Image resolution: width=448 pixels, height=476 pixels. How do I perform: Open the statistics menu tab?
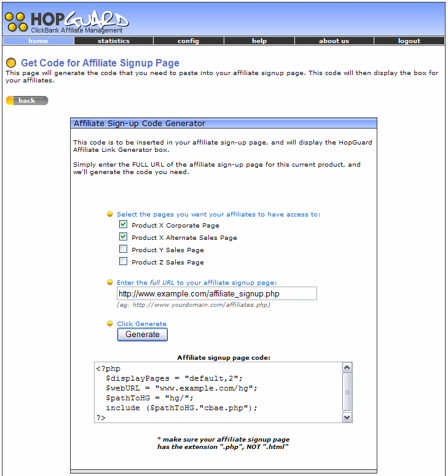pos(114,41)
